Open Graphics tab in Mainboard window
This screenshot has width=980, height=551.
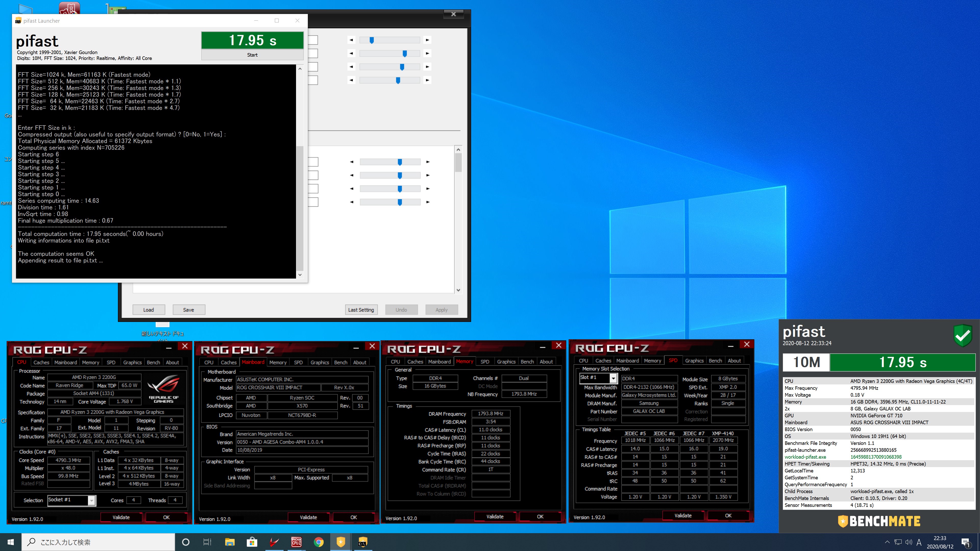point(320,362)
